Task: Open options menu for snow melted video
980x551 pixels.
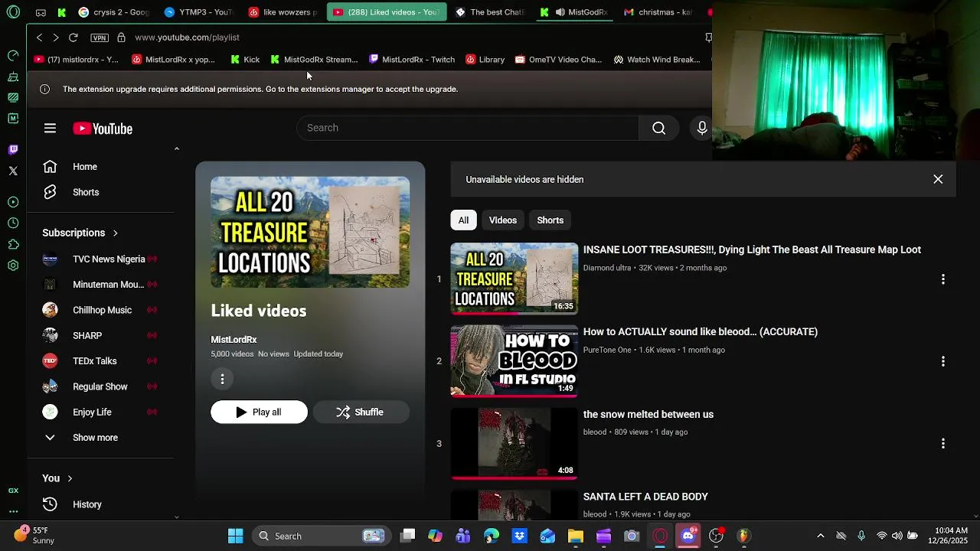Action: tap(942, 444)
